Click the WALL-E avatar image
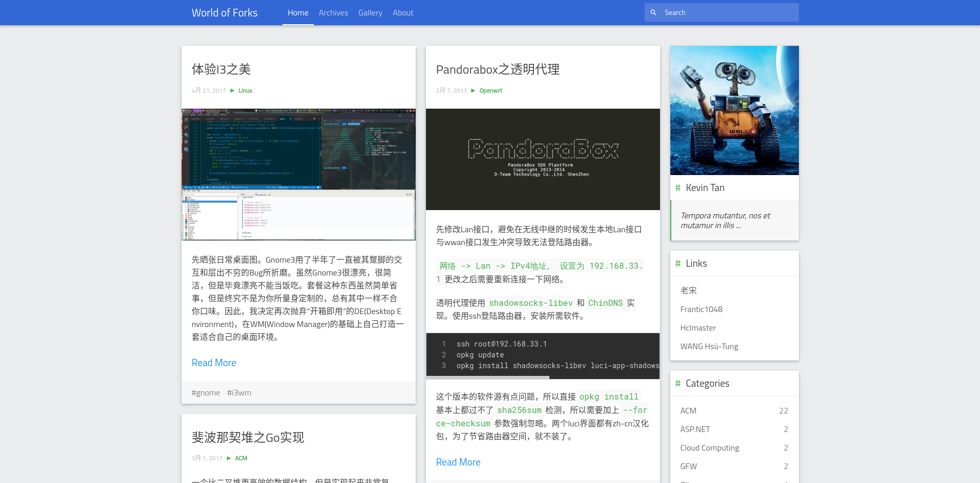Screen dimensions: 980x483 (x=734, y=110)
